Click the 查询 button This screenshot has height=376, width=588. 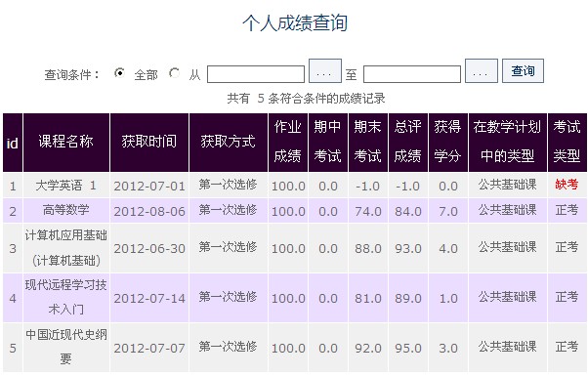tap(524, 71)
